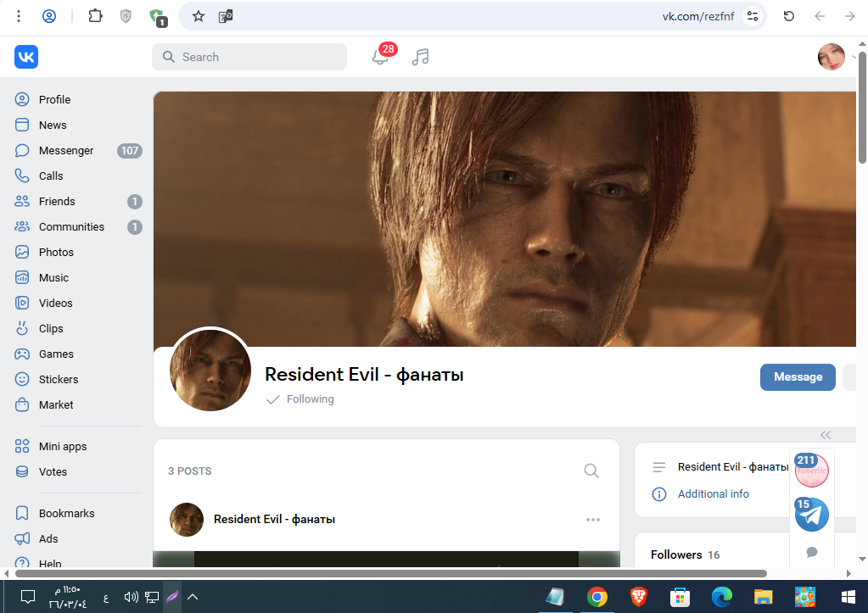Click the Profile sidebar icon

click(x=22, y=99)
